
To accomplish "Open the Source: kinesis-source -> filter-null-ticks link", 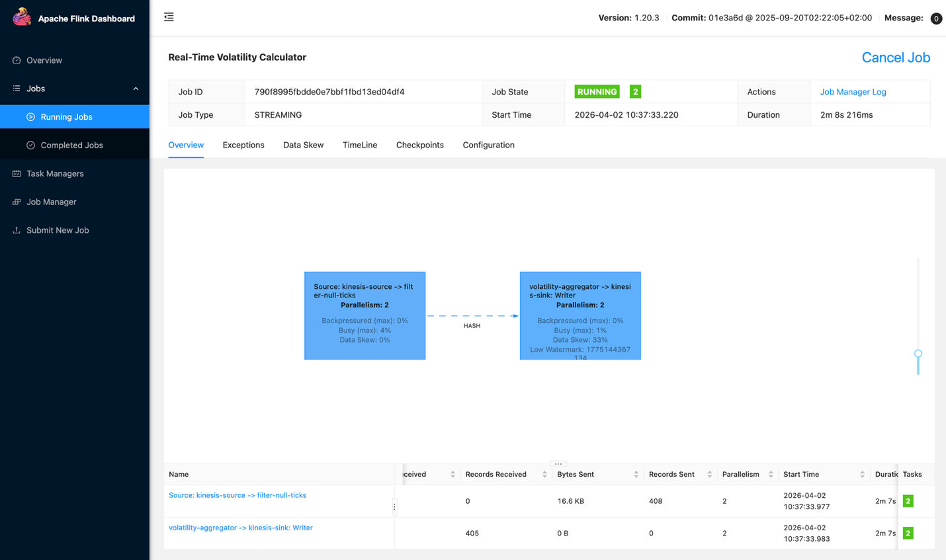I will (237, 495).
